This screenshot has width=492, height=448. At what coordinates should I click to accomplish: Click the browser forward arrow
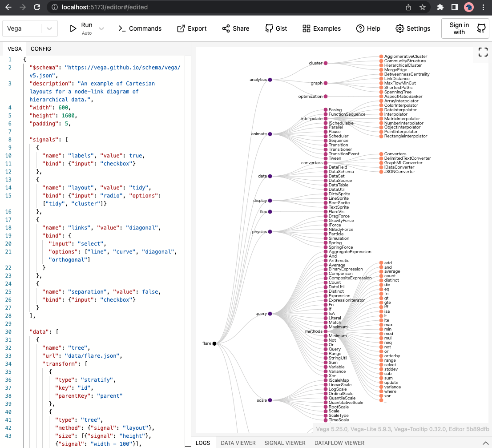(23, 7)
